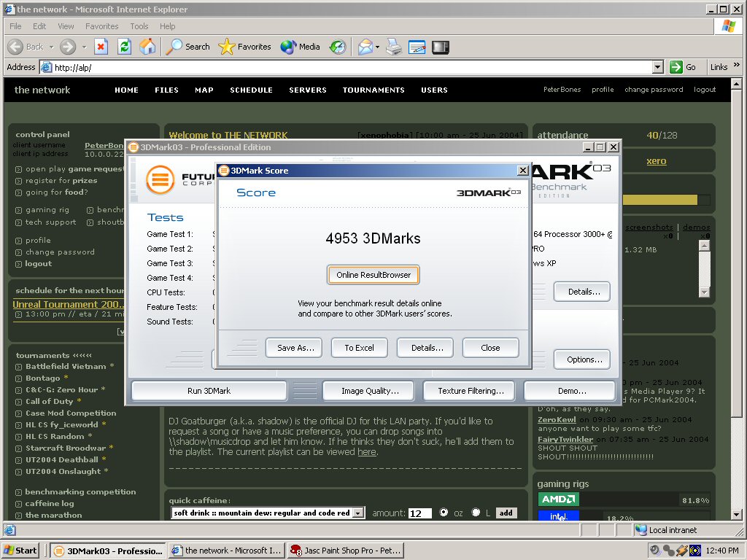Export score with To Excel button
This screenshot has width=747, height=560.
click(359, 348)
